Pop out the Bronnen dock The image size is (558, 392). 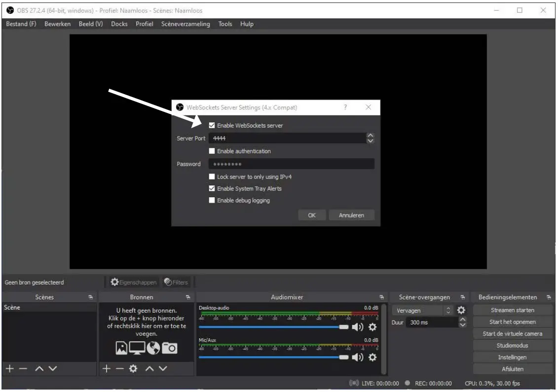(x=188, y=297)
